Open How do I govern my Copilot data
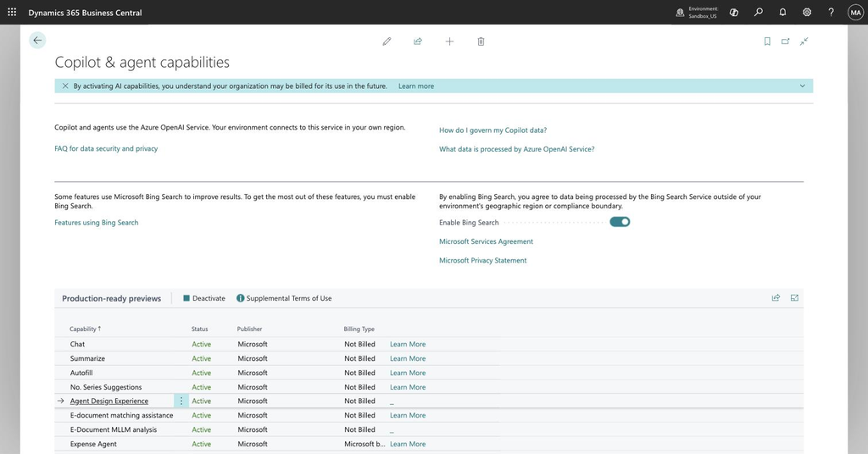The image size is (868, 454). pyautogui.click(x=492, y=130)
